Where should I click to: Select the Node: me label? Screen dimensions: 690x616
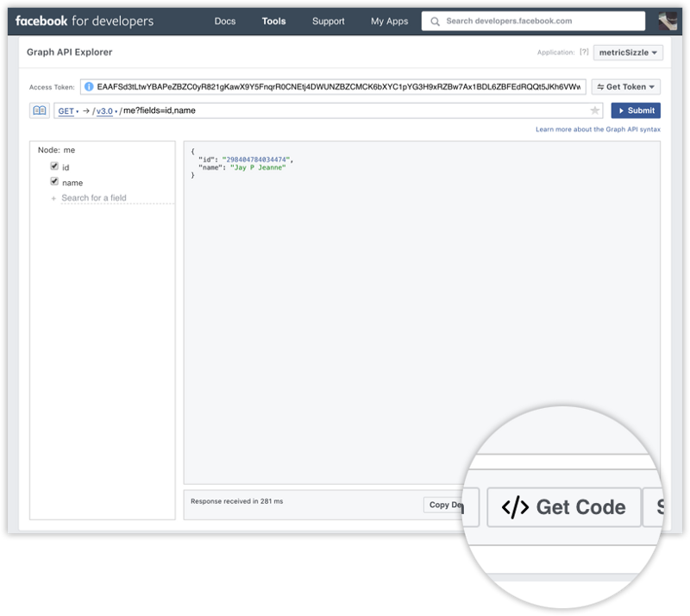pos(56,150)
